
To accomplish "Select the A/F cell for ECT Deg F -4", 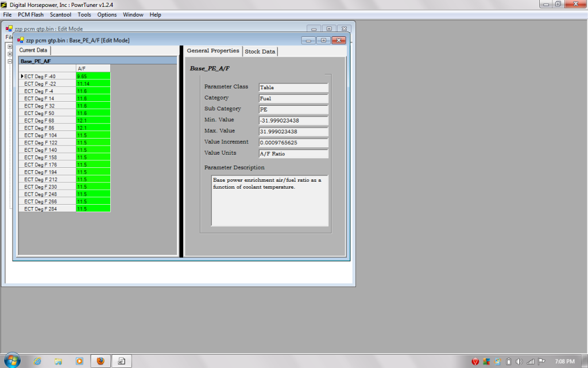I will point(93,91).
